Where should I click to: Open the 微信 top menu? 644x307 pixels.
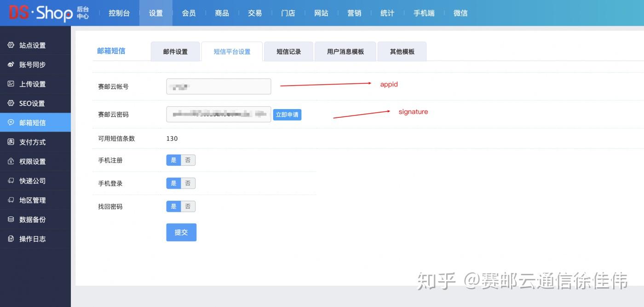(460, 13)
